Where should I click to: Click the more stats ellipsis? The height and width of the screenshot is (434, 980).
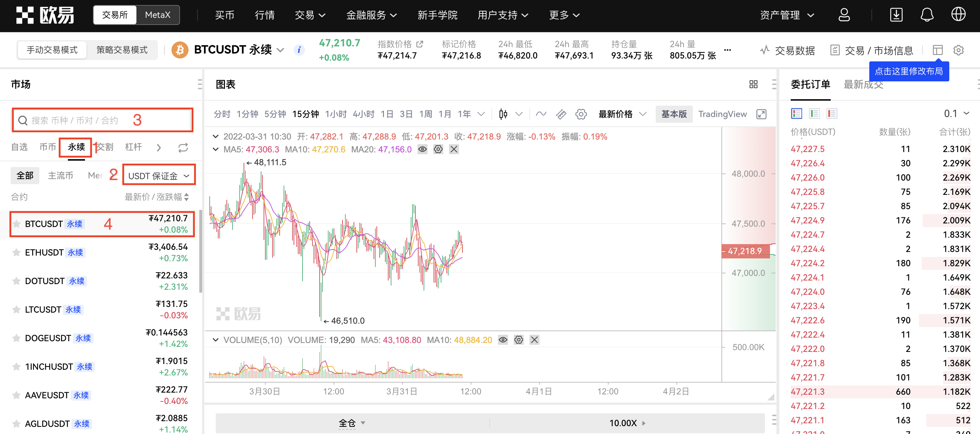click(x=727, y=50)
